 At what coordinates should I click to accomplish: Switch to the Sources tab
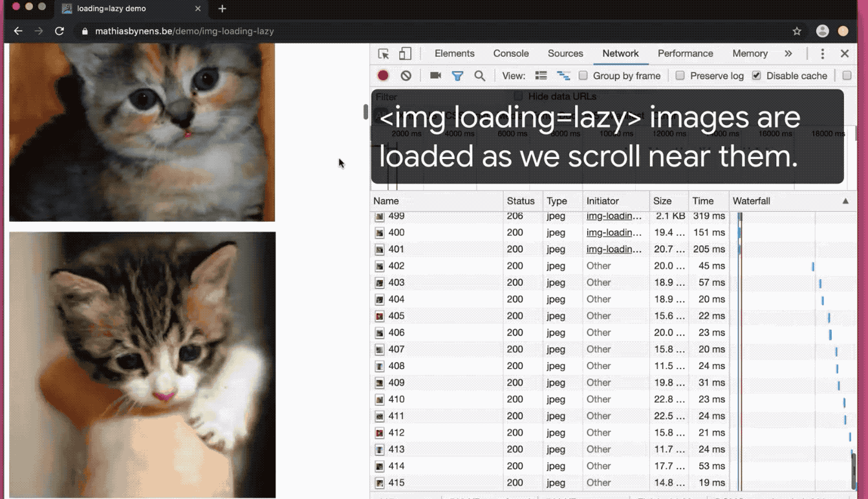[565, 54]
